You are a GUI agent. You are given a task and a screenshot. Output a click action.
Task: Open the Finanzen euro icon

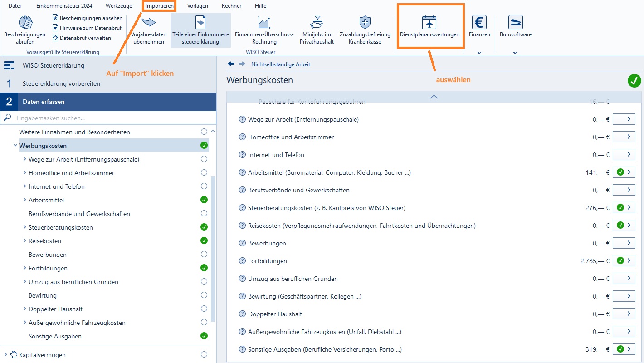click(479, 22)
